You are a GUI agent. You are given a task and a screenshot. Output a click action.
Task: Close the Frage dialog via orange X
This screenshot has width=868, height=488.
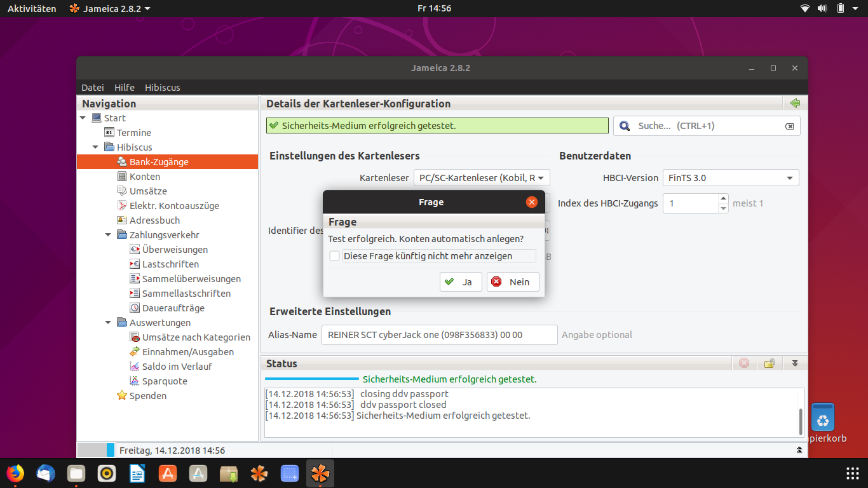tap(532, 202)
